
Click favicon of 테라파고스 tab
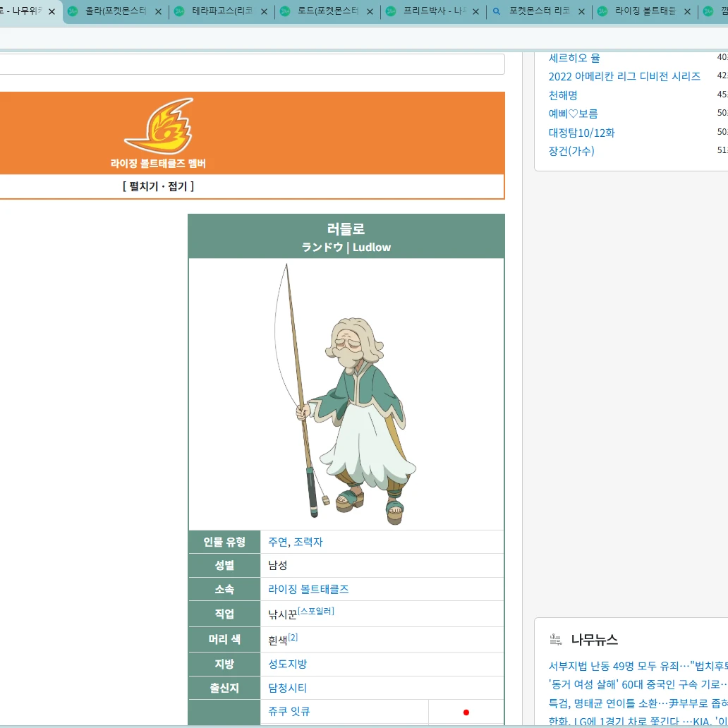pyautogui.click(x=179, y=11)
